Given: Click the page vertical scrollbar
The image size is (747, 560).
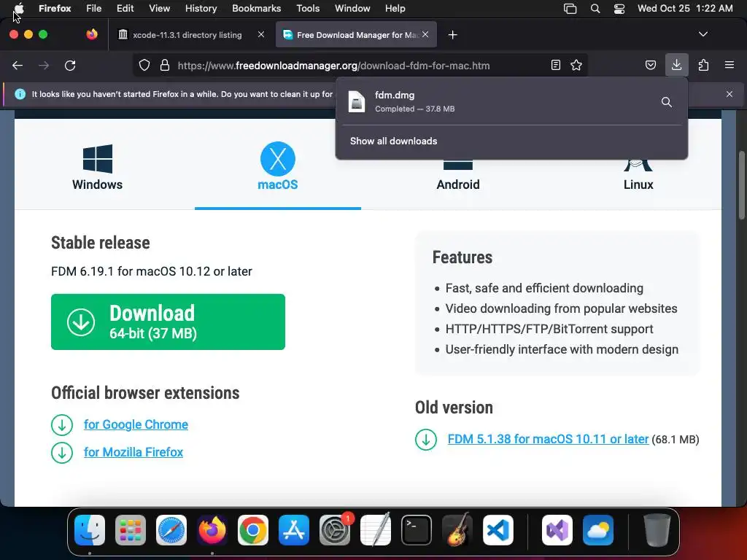Looking at the screenshot, I should pos(741,184).
